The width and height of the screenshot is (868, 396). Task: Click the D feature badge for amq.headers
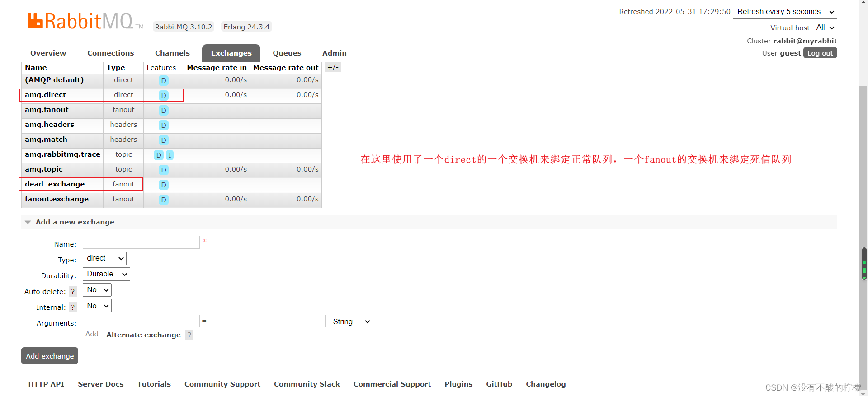(164, 125)
